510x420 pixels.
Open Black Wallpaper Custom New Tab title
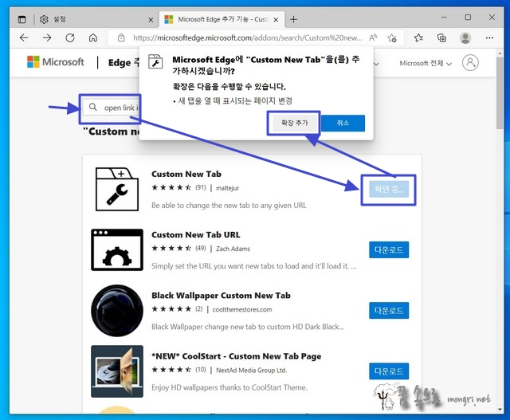221,296
